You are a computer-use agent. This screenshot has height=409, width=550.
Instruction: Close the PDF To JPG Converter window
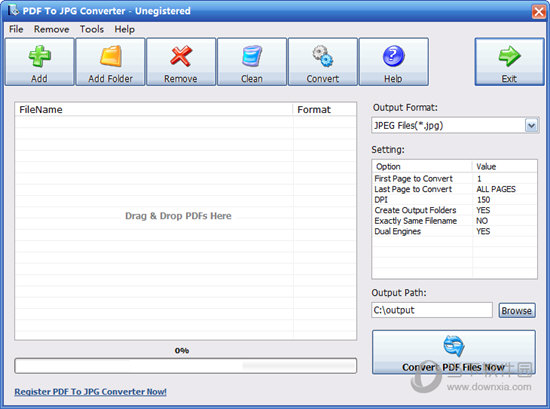(x=539, y=12)
